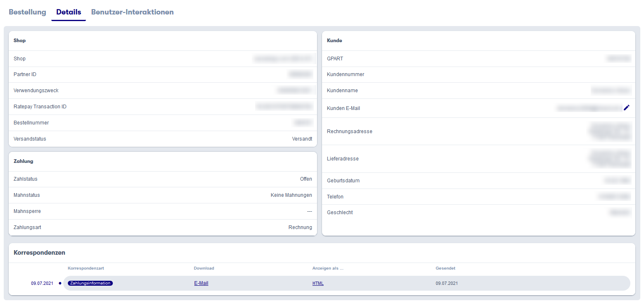Click the Offen payment status value
The width and height of the screenshot is (644, 301).
(x=306, y=179)
